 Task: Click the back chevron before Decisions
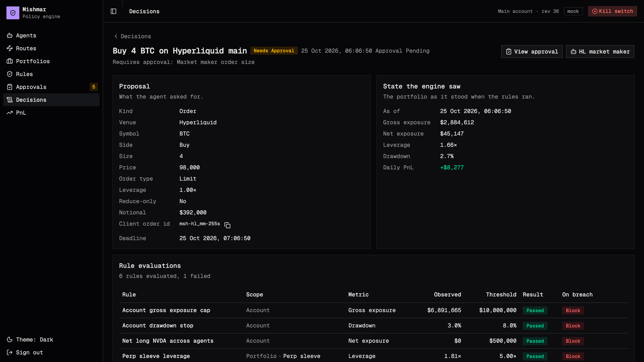tap(116, 36)
